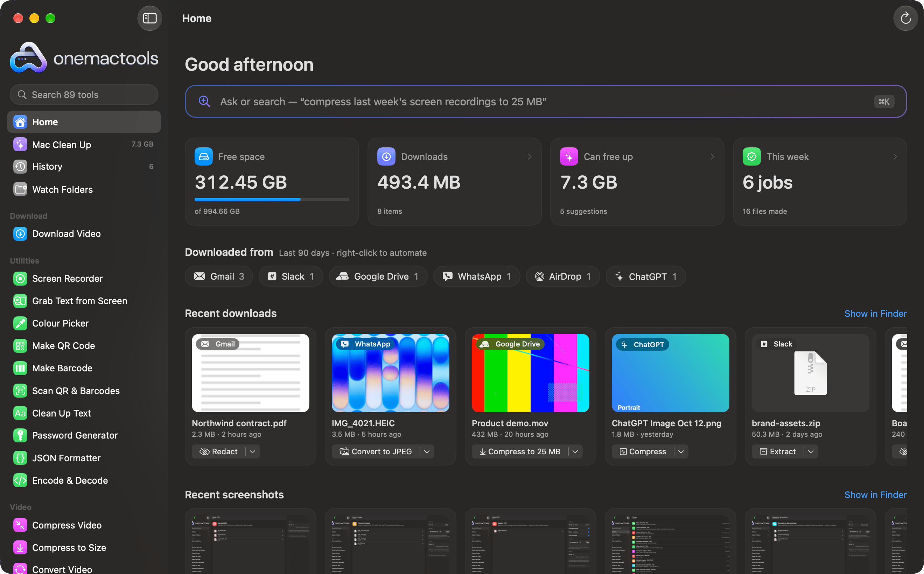924x574 pixels.
Task: Filter downloads by Gmail chip
Action: tap(219, 276)
